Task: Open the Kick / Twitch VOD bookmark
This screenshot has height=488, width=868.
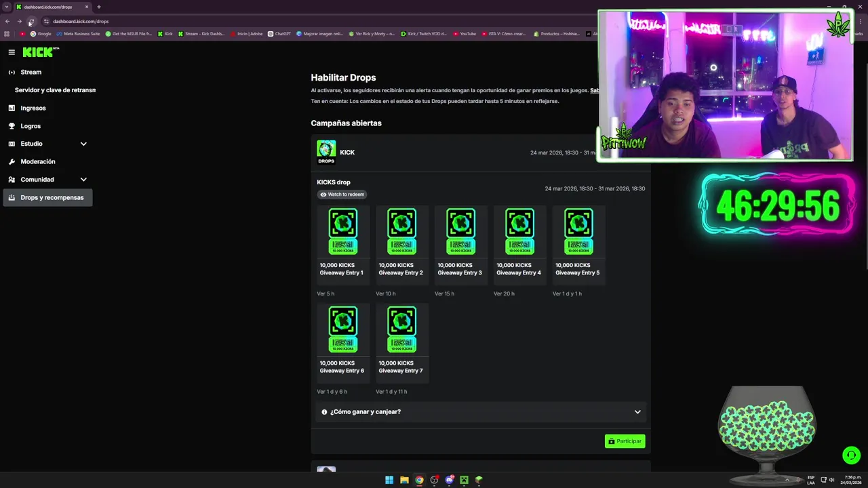Action: tap(424, 34)
